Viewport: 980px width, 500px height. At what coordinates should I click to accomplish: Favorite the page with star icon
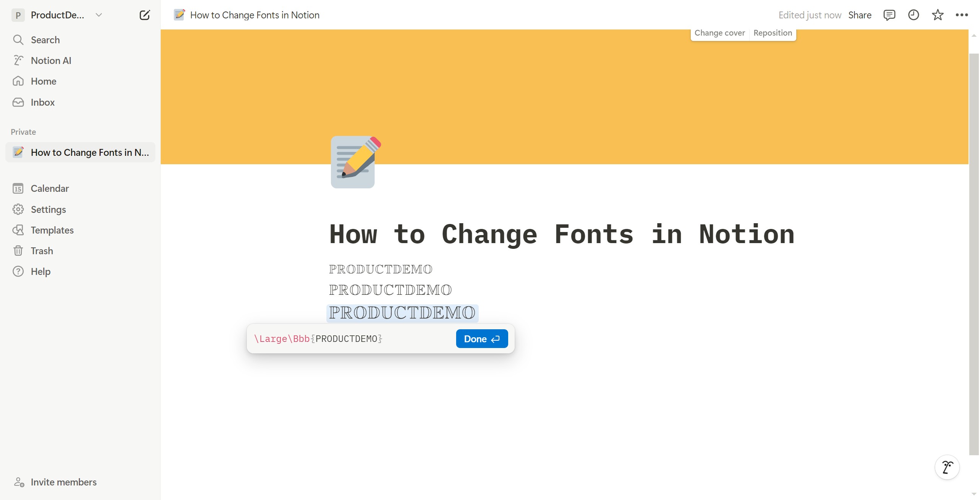pos(938,15)
